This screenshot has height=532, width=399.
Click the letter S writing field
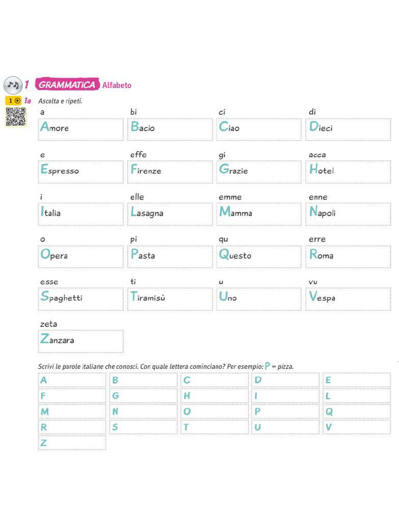tap(143, 427)
